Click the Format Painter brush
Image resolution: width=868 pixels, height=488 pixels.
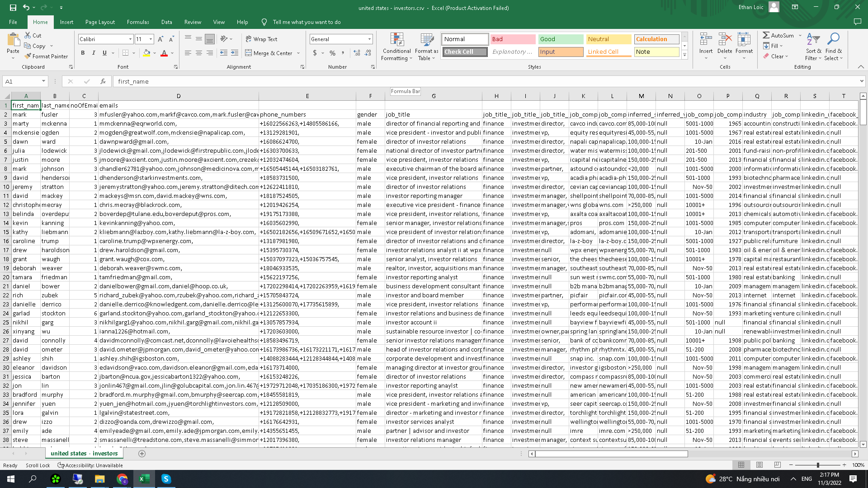point(46,56)
